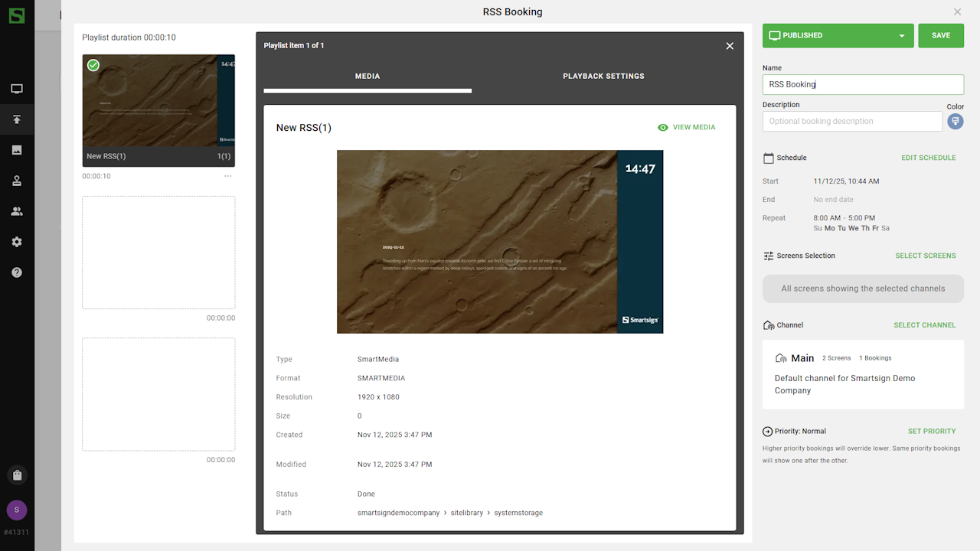Open the Help question mark icon
Image resolution: width=980 pixels, height=551 pixels.
(17, 272)
